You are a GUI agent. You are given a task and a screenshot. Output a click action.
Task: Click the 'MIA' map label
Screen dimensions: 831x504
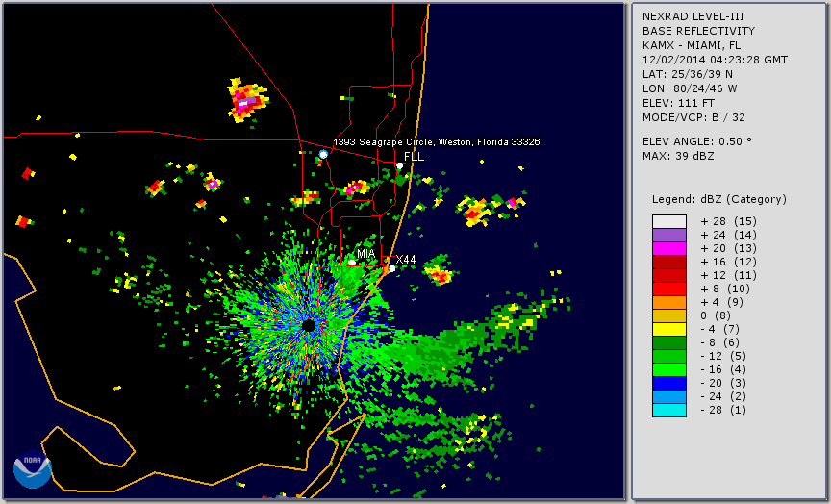click(366, 254)
